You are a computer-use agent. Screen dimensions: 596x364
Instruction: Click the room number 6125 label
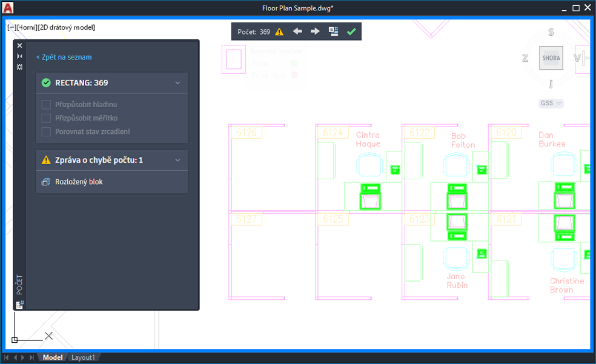[x=333, y=219]
